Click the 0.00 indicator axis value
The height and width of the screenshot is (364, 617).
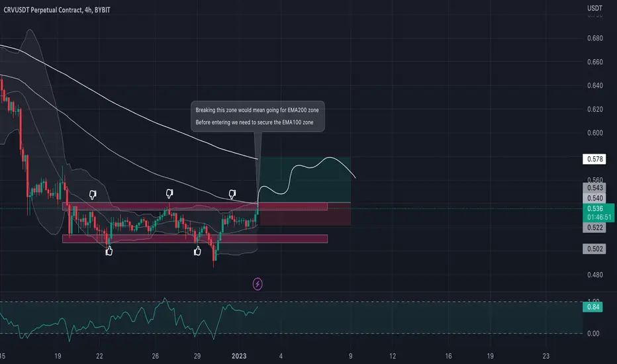pos(593,334)
